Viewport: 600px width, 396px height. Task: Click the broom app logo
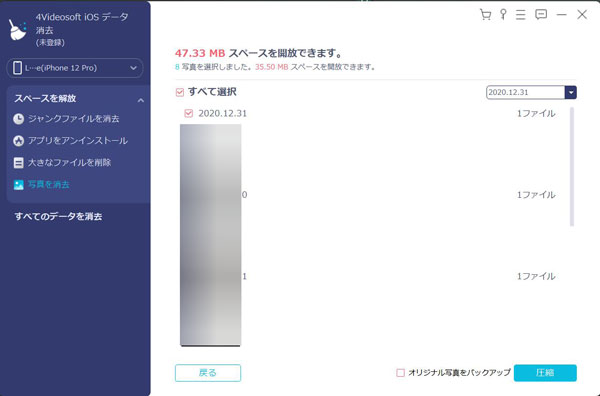[x=18, y=30]
